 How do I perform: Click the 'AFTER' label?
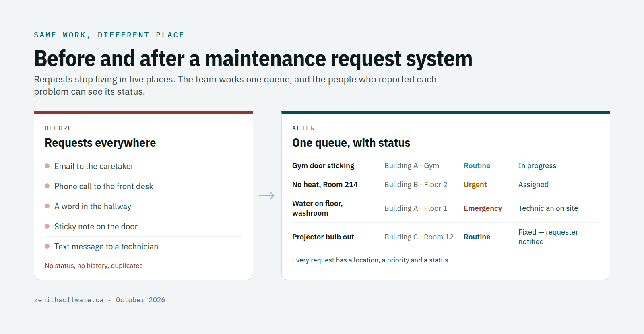[x=303, y=128]
